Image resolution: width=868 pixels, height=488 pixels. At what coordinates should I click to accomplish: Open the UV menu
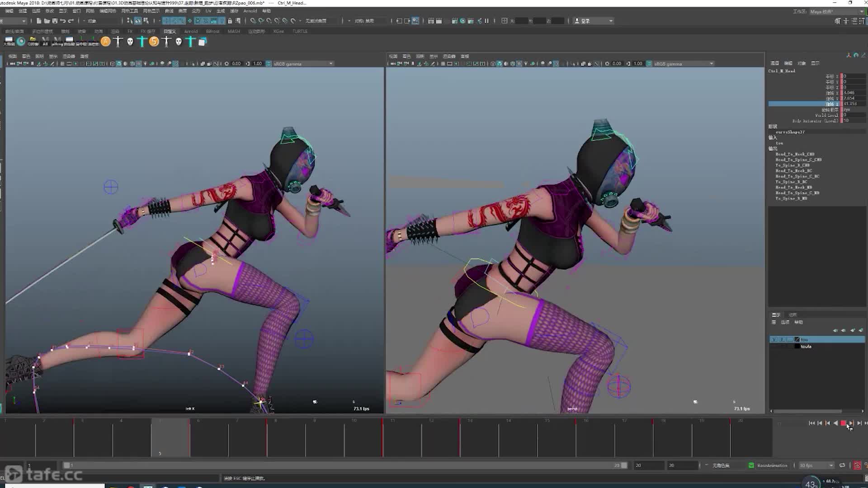click(208, 11)
